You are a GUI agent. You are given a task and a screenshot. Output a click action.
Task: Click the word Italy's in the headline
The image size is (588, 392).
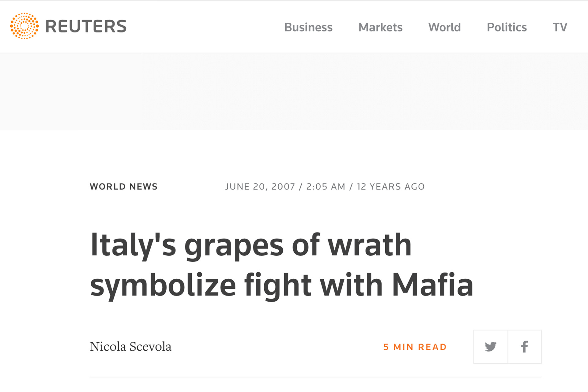(x=133, y=245)
